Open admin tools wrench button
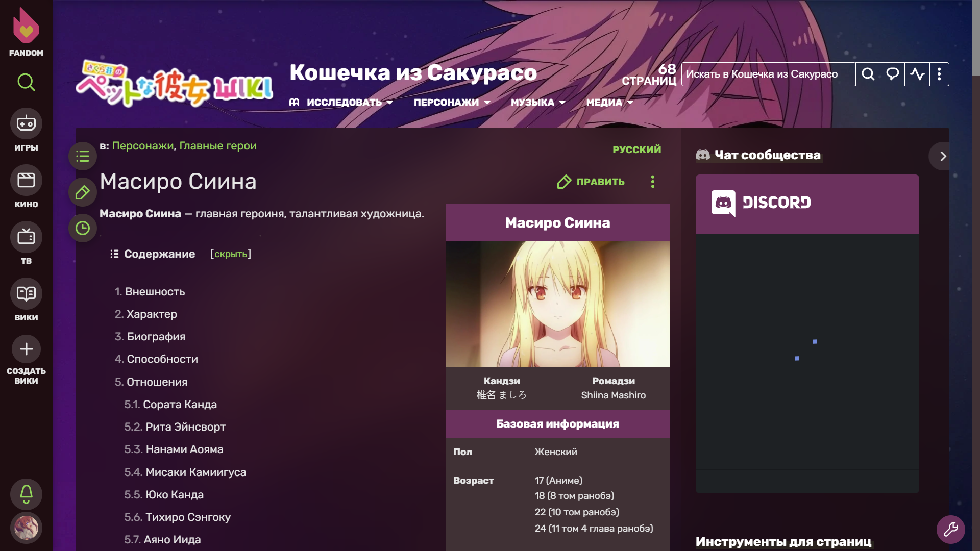980x551 pixels. [950, 530]
